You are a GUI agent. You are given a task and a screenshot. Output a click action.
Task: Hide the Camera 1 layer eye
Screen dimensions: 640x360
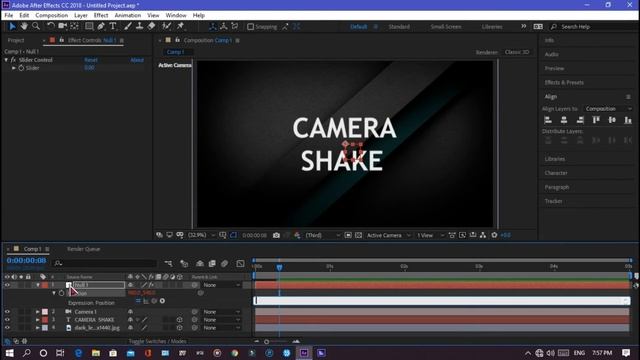[x=7, y=312]
